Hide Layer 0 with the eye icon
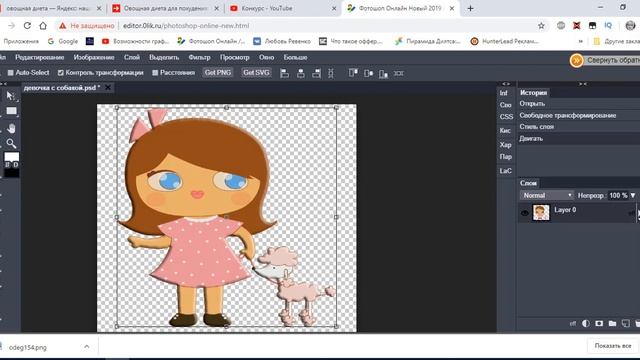 525,213
